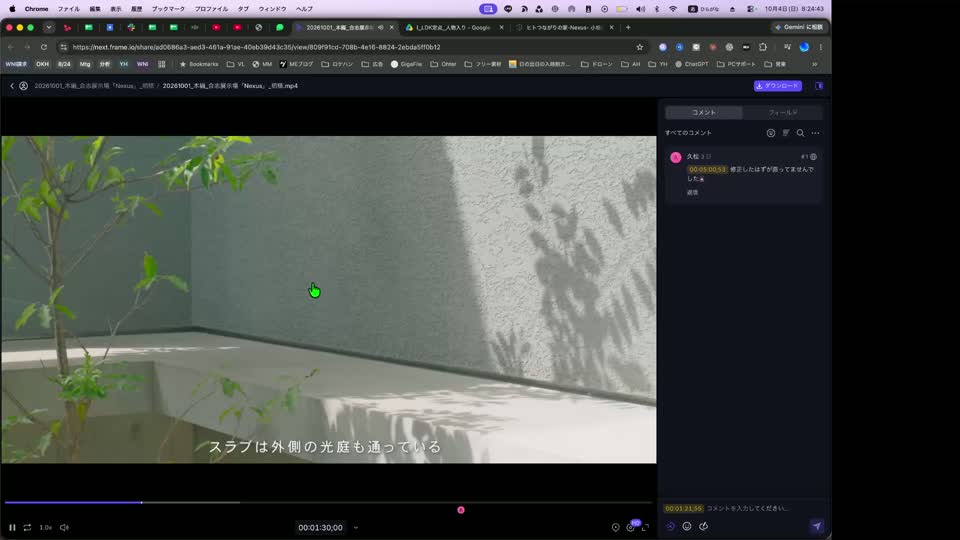Open timecode format dropdown arrow
Screen dimensions: 960x540
tap(356, 528)
